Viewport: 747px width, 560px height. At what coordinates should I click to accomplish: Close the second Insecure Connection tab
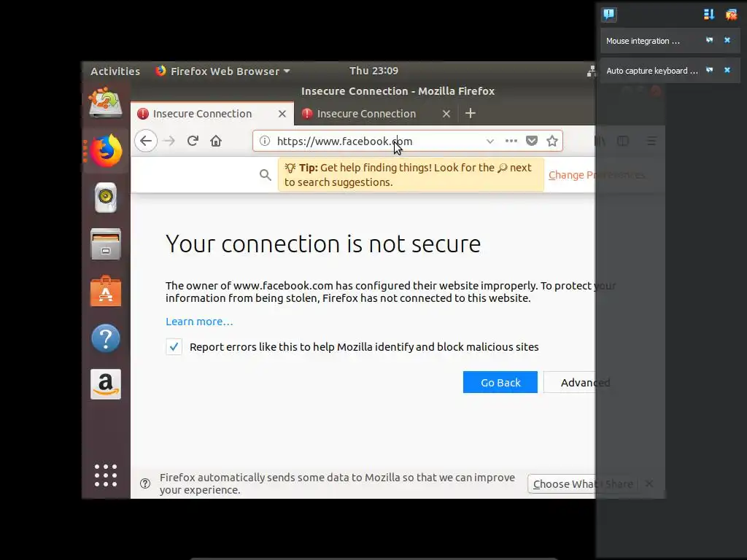click(446, 114)
